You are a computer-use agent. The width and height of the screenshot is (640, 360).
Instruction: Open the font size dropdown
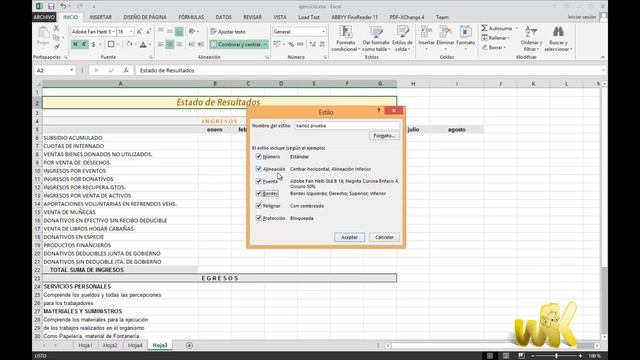click(131, 31)
